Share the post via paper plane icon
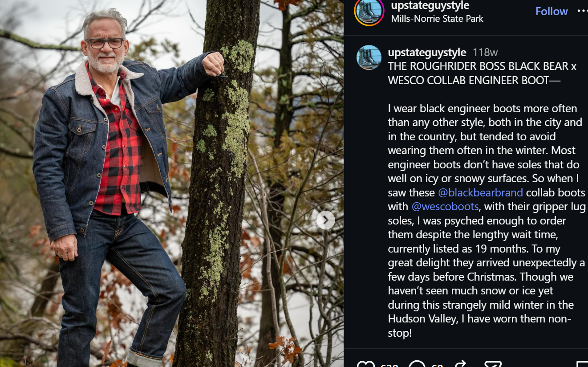The width and height of the screenshot is (588, 367). tap(493, 364)
